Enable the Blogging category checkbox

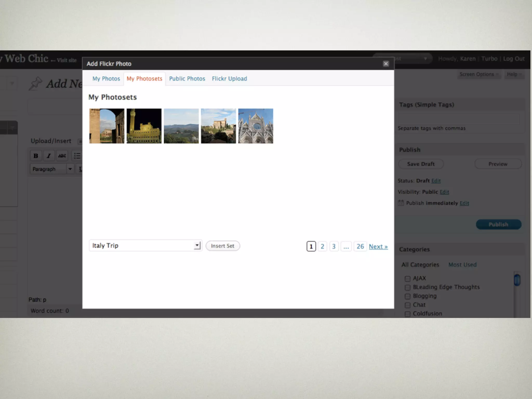coord(408,296)
